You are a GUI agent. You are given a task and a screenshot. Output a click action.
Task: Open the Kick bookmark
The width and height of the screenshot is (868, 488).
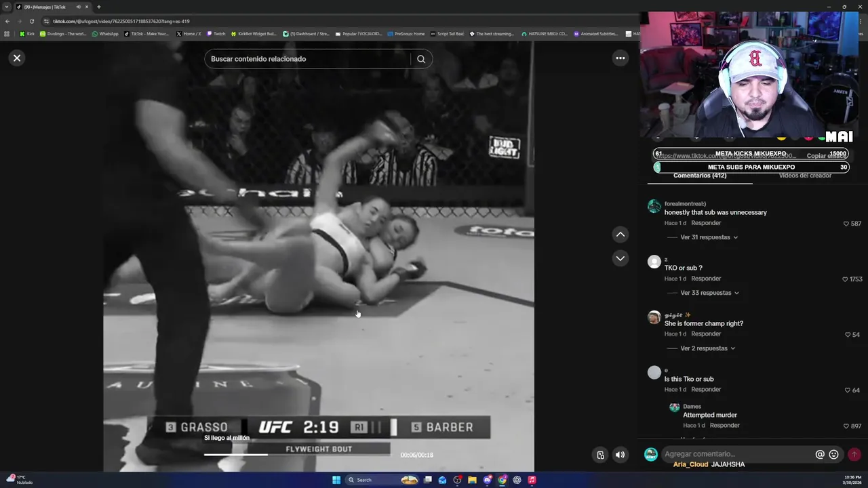point(27,34)
